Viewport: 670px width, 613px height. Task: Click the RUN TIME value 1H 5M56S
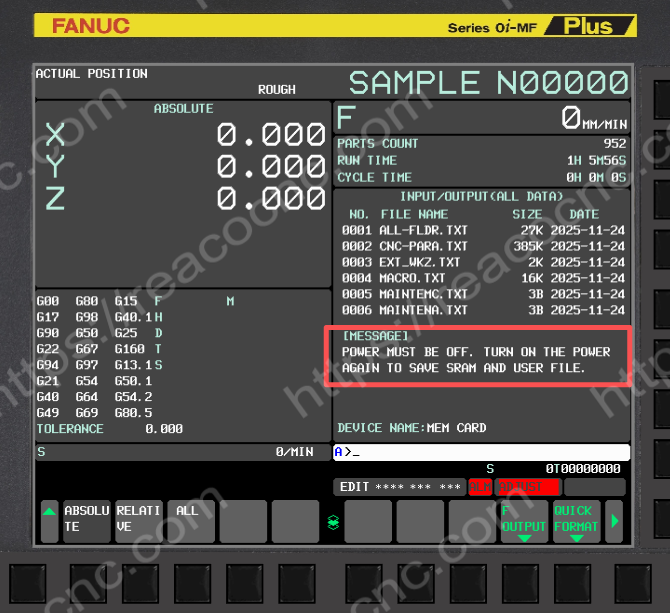click(596, 161)
